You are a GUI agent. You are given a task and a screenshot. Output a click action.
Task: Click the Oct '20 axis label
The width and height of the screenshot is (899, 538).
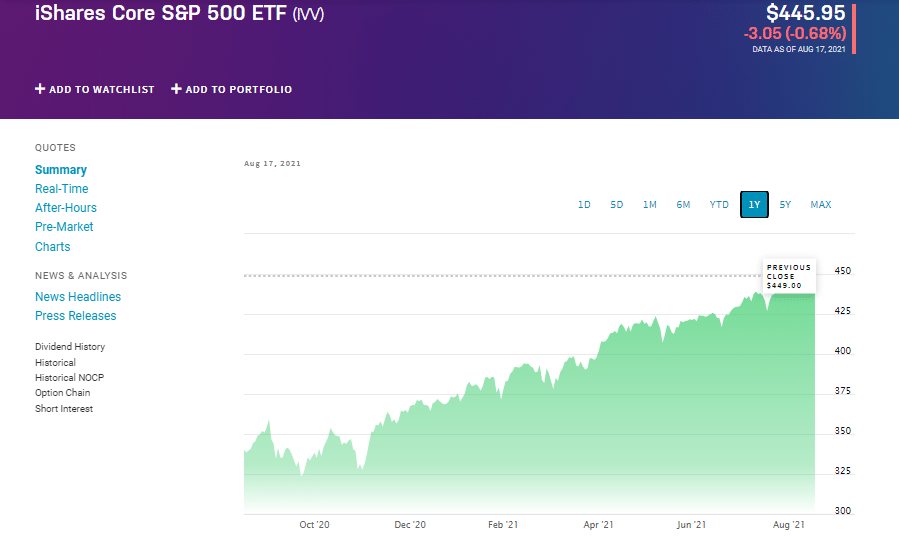tap(314, 524)
